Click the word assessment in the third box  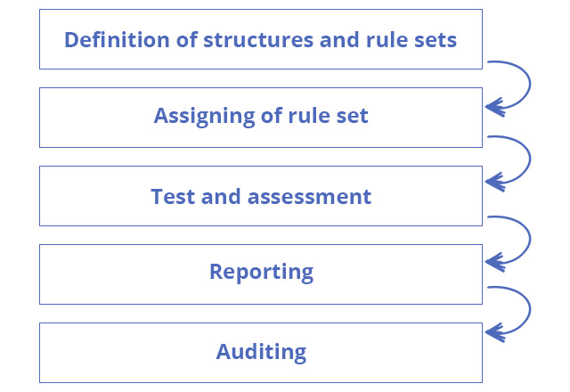(309, 197)
